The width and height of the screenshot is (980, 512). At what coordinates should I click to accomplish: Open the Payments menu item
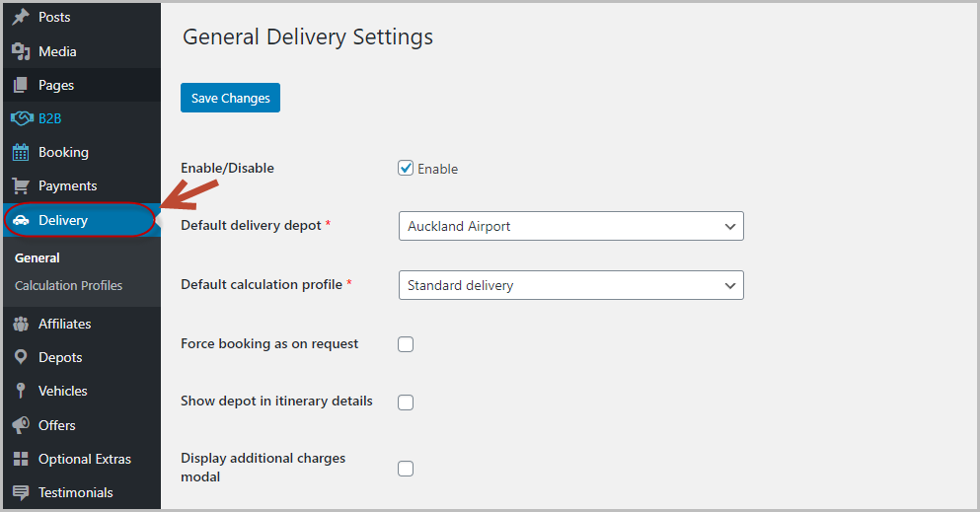[82, 186]
